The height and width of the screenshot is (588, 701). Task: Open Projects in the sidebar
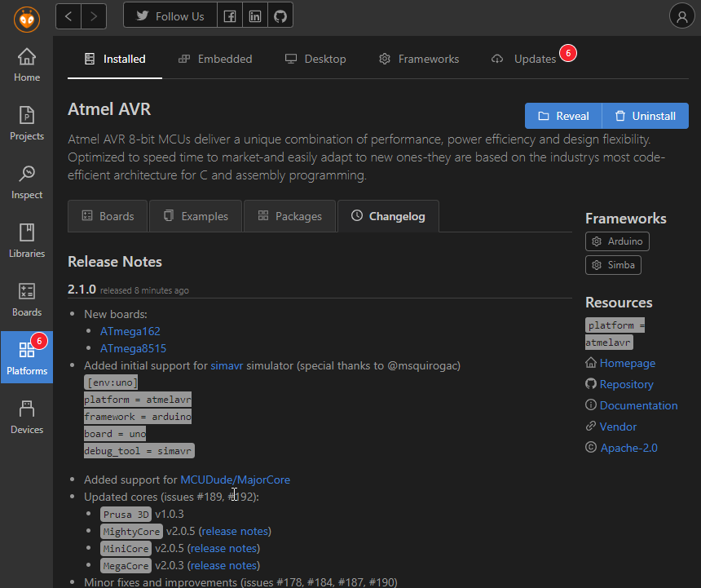[27, 123]
